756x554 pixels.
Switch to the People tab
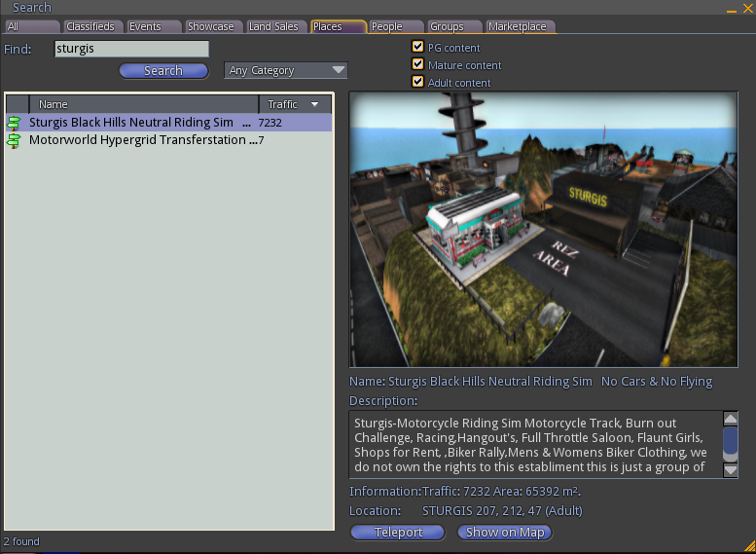click(x=397, y=26)
